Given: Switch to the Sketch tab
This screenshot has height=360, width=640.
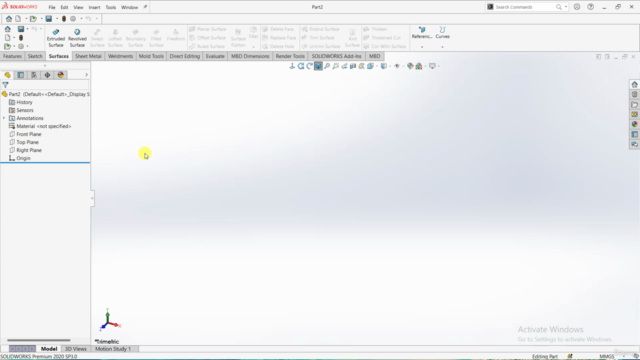Looking at the screenshot, I should point(35,56).
